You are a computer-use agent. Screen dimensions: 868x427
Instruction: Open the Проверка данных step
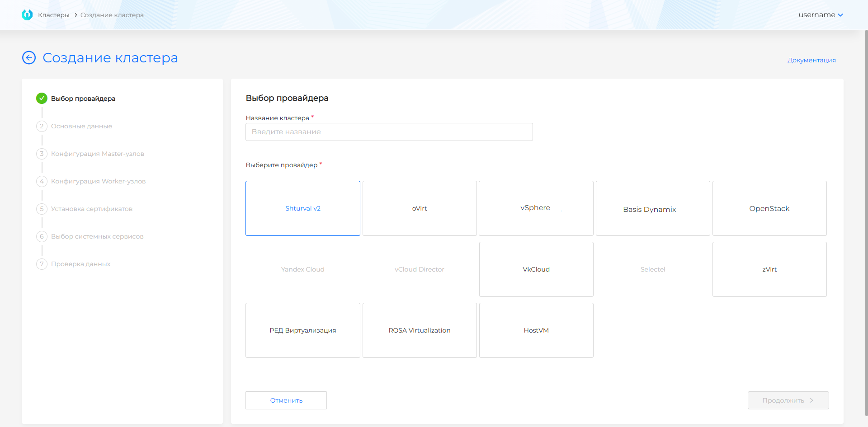click(80, 264)
